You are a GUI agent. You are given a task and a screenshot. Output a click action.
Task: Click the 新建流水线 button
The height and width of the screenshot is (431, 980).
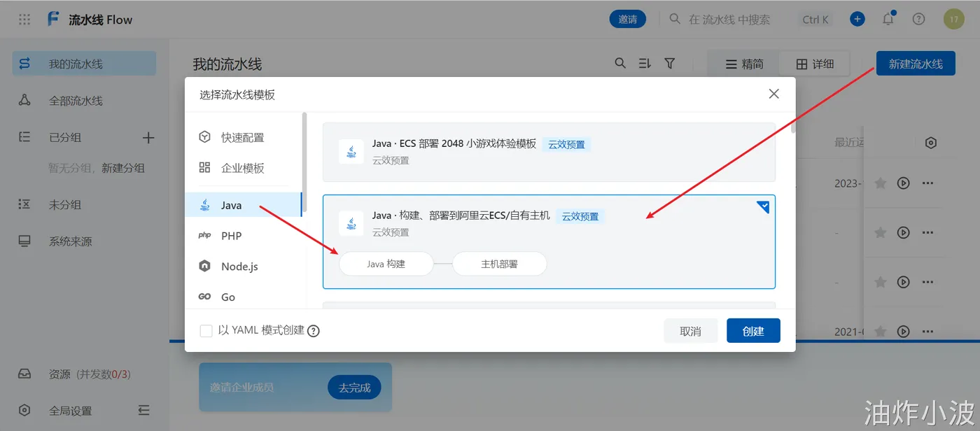[916, 64]
